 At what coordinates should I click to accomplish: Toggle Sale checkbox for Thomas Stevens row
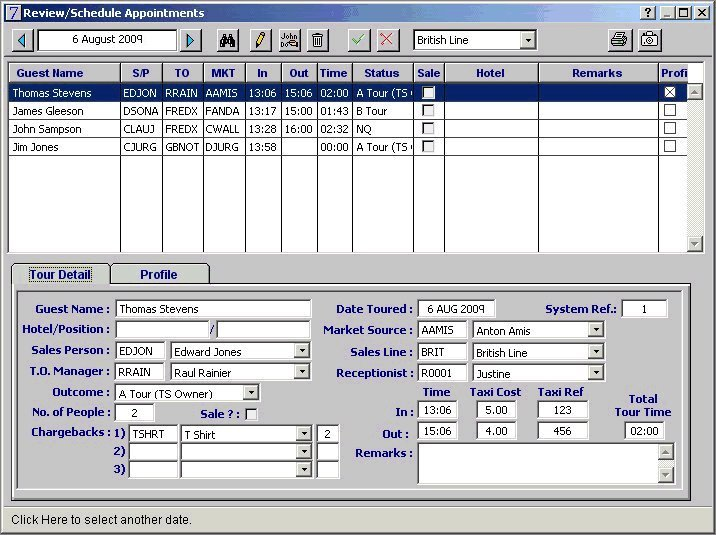tap(428, 93)
